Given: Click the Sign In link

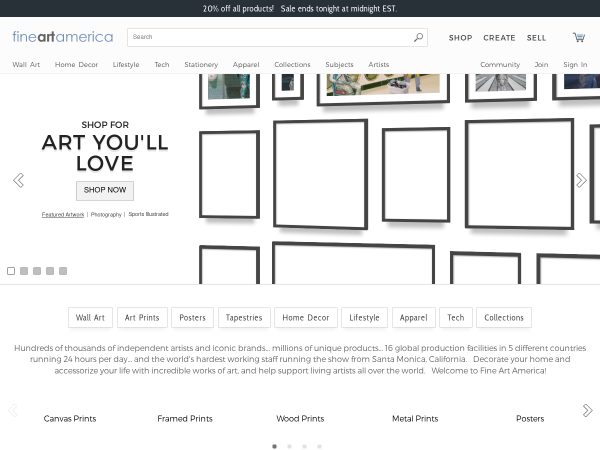Looking at the screenshot, I should (x=575, y=65).
